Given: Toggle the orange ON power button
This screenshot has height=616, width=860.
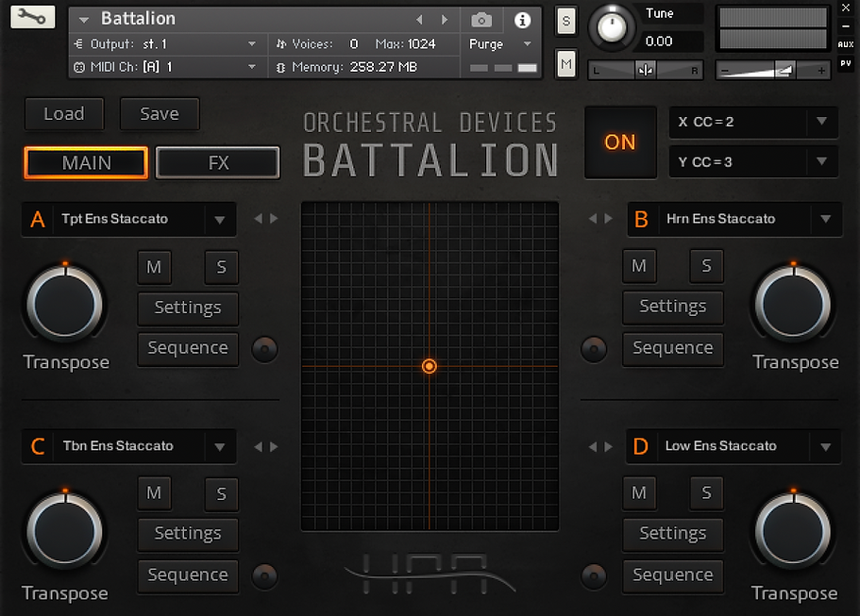Looking at the screenshot, I should click(x=620, y=142).
